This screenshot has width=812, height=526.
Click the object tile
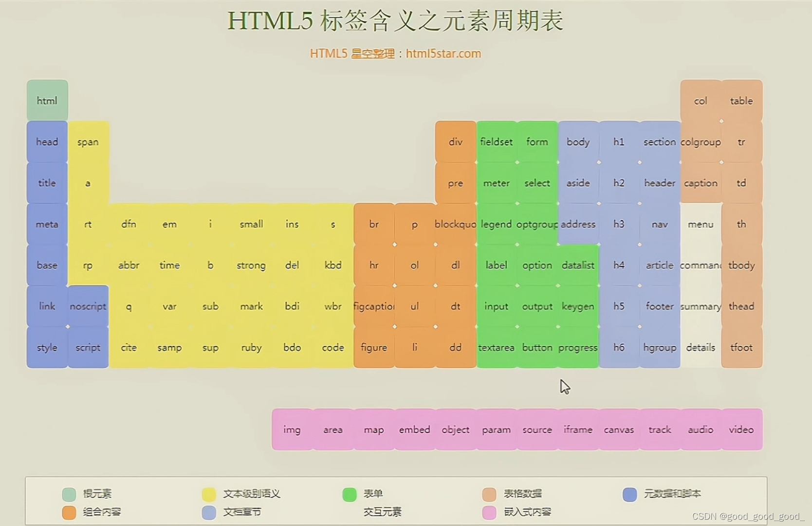point(456,430)
